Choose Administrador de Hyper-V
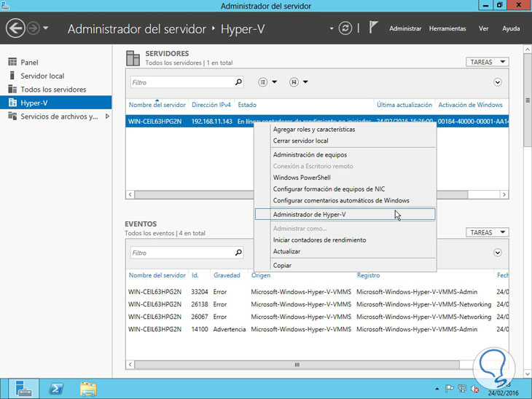The height and width of the screenshot is (399, 532). tap(345, 215)
